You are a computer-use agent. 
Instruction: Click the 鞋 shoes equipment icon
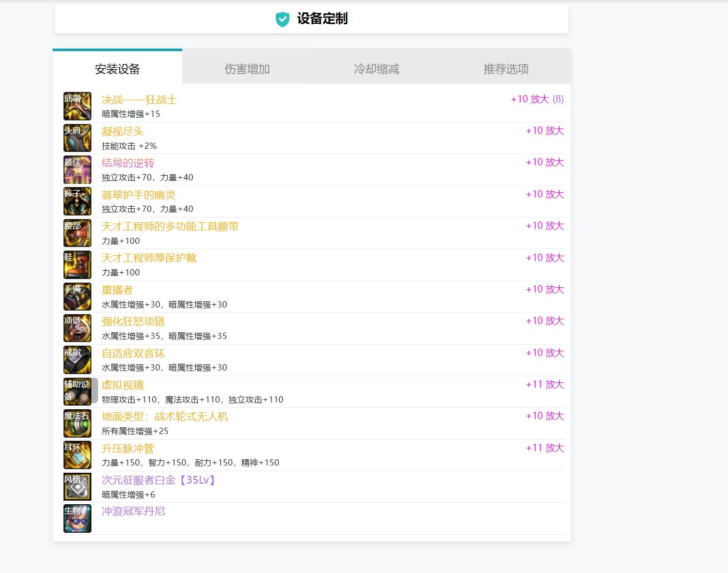click(x=77, y=265)
